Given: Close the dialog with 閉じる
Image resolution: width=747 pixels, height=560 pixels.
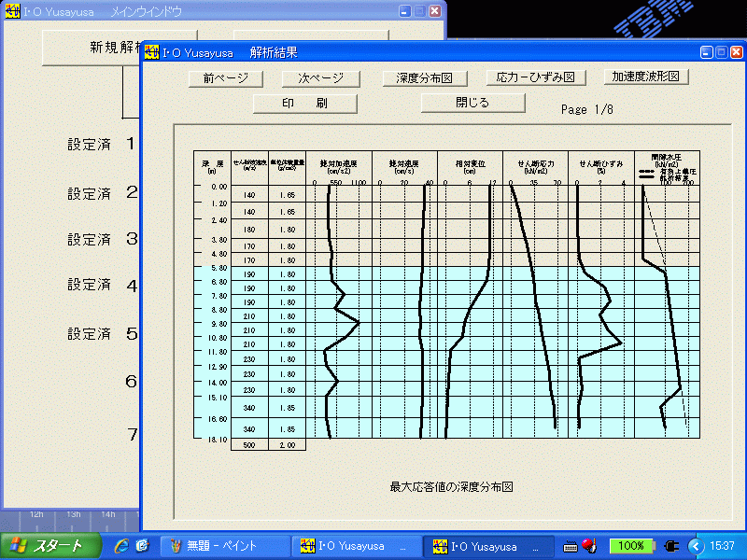Looking at the screenshot, I should pyautogui.click(x=471, y=103).
